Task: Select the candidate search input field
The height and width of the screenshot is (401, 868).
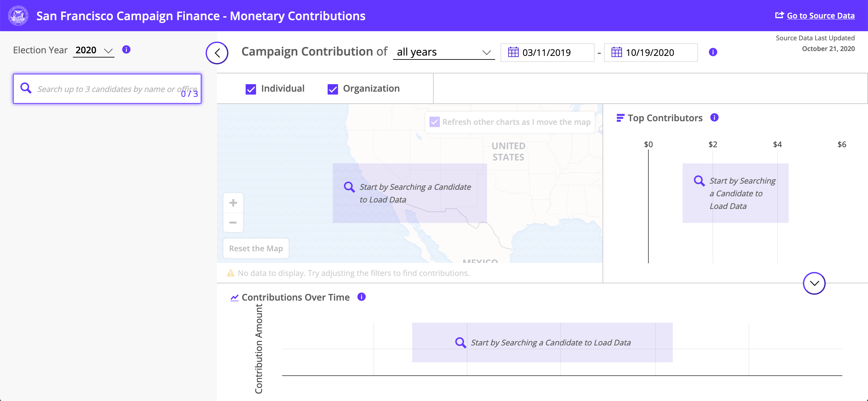Action: (x=106, y=88)
